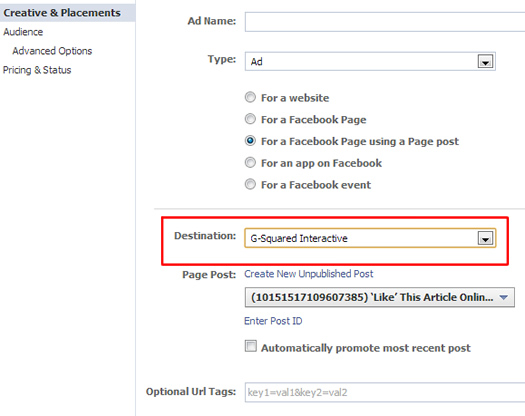Image resolution: width=525 pixels, height=416 pixels.
Task: Choose For an app on Facebook
Action: point(250,162)
